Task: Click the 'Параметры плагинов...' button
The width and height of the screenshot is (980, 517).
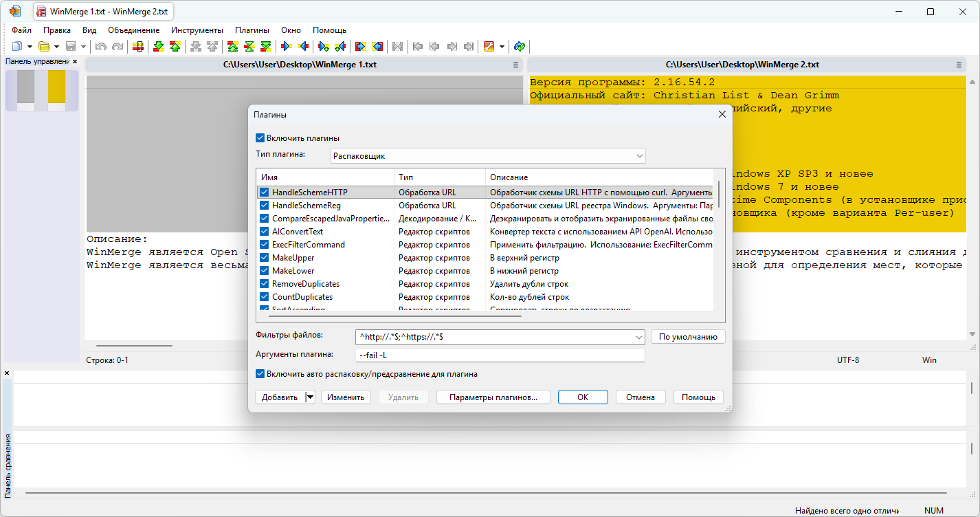Action: 493,397
